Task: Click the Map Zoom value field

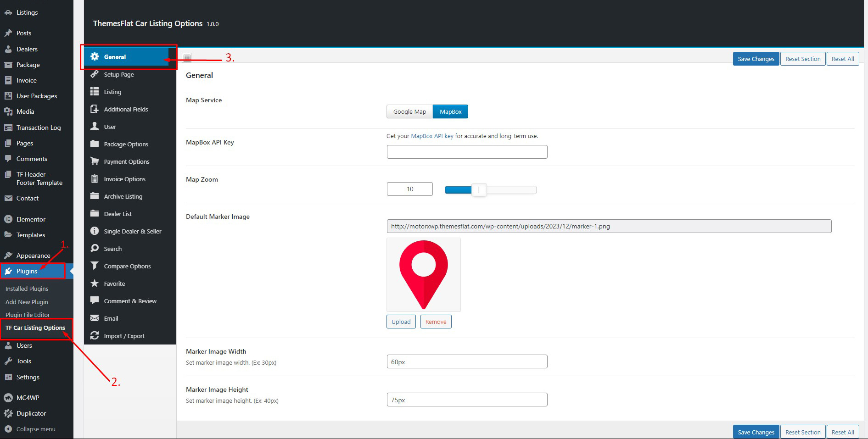Action: pyautogui.click(x=410, y=189)
